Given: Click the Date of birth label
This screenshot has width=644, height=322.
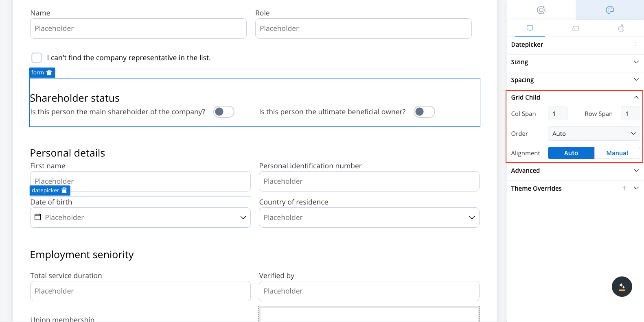Looking at the screenshot, I should coord(51,202).
